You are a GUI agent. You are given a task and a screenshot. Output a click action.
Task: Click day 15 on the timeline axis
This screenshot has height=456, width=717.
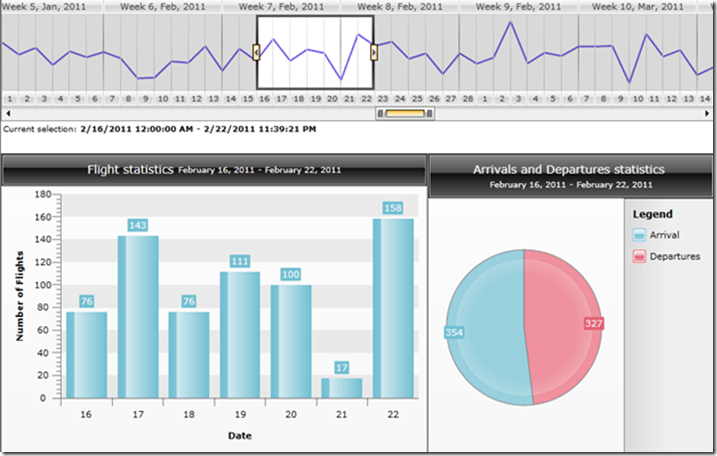coord(247,98)
